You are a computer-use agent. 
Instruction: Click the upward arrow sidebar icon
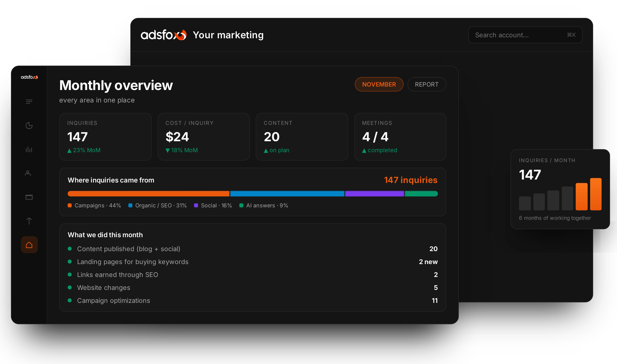tap(29, 221)
